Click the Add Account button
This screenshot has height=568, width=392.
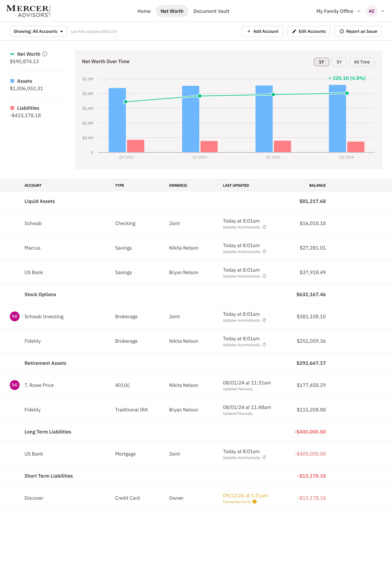262,31
